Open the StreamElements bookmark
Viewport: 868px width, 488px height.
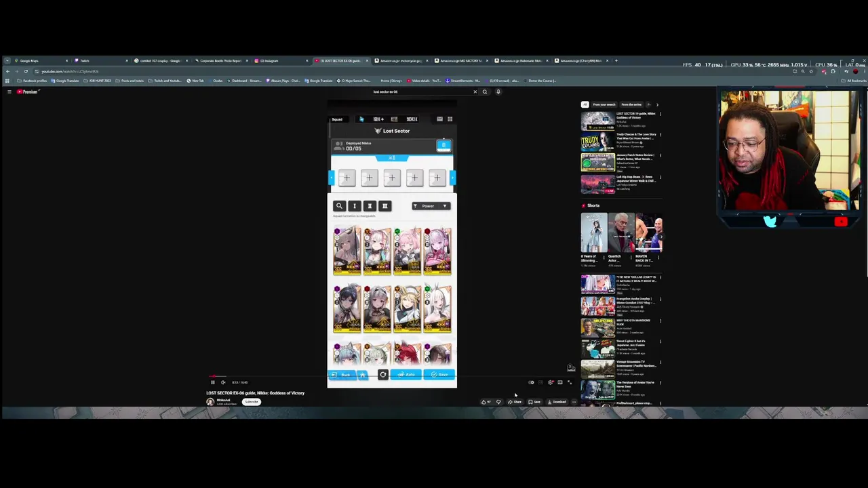(x=462, y=81)
